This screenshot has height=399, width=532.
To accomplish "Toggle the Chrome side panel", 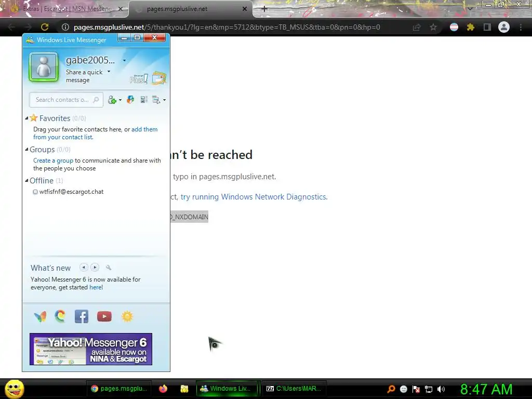I will tap(487, 27).
